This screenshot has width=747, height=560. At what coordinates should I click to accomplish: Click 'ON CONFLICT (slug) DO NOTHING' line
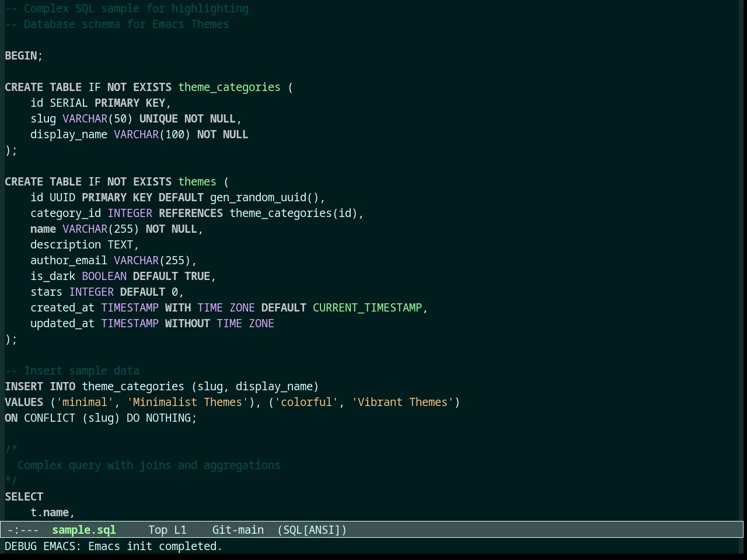101,418
